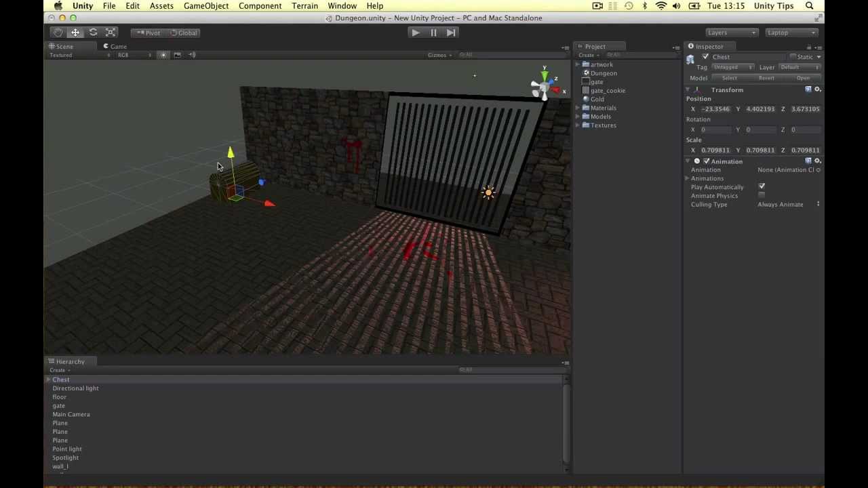This screenshot has width=868, height=488.
Task: Open the Layer Default dropdown
Action: [800, 67]
